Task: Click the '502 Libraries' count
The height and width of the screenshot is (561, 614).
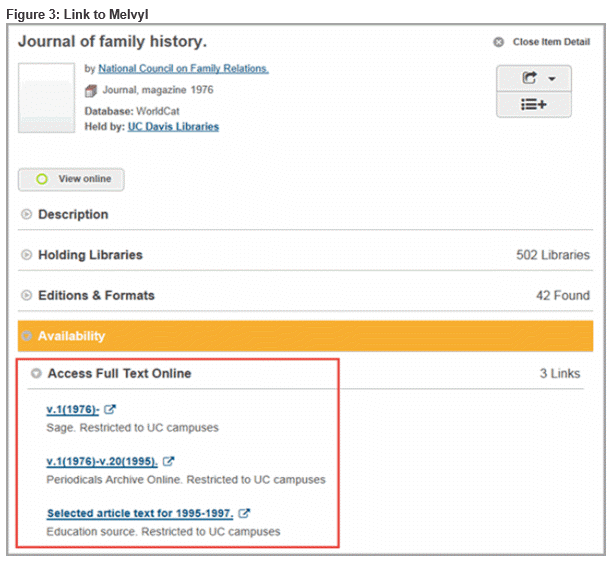Action: click(553, 255)
